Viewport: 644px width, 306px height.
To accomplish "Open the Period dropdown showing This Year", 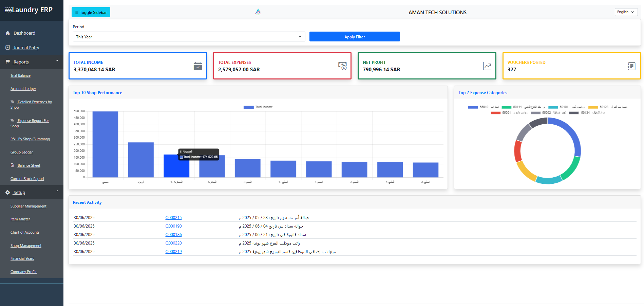I will (x=189, y=36).
